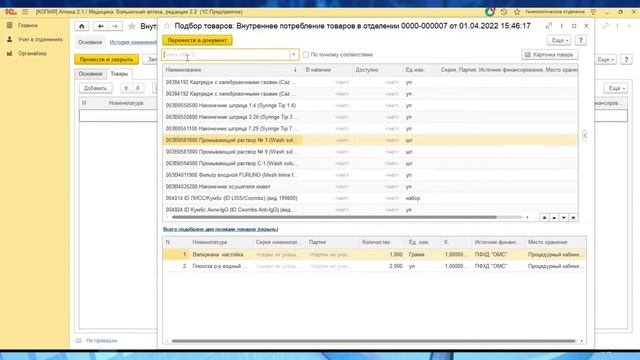
Task: Select row Промывающий раствор № 9
Action: (370, 152)
